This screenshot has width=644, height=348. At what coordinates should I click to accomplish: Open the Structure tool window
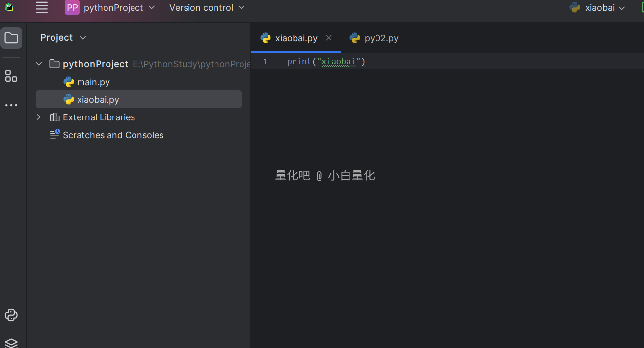pos(11,76)
